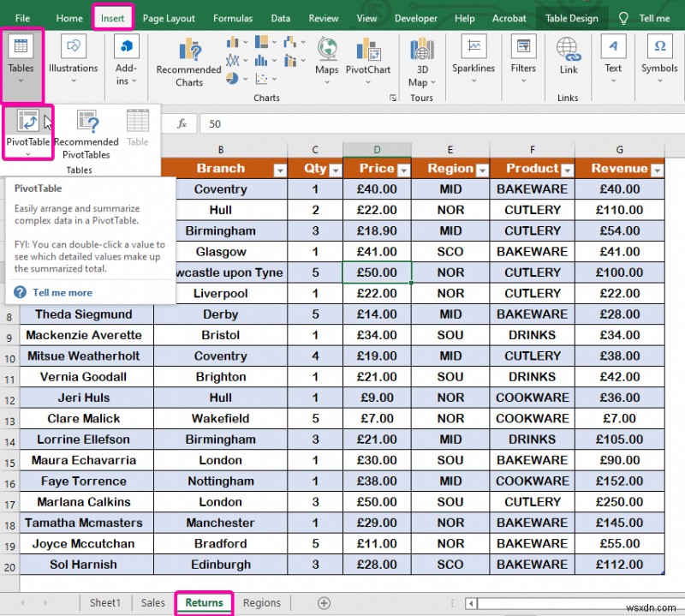
Task: Open the Product column filter dropdown
Action: click(x=567, y=169)
